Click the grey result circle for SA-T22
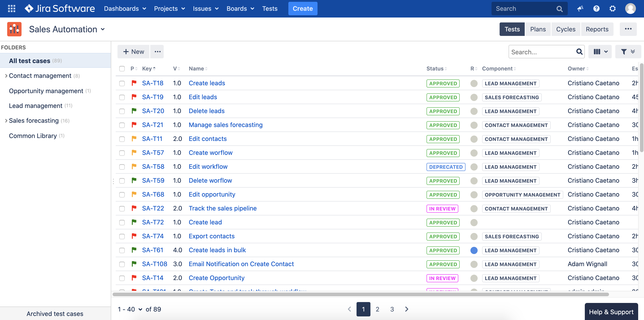Viewport: 644px width, 320px height. [474, 208]
